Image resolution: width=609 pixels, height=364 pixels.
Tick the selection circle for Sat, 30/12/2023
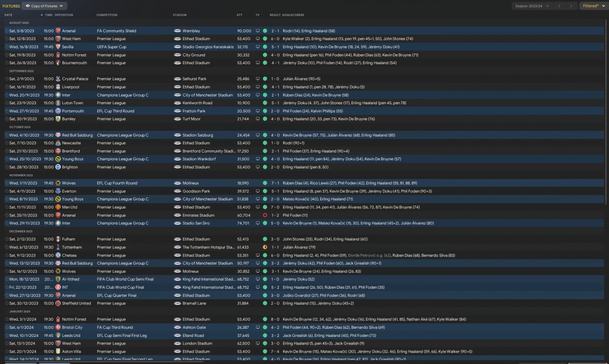click(x=7, y=303)
